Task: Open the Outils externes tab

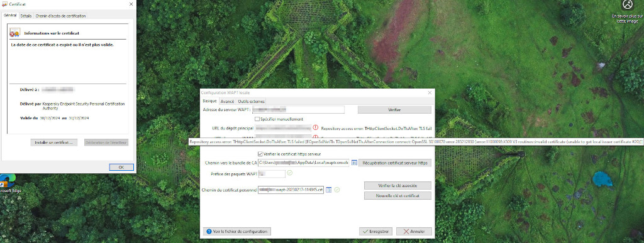Action: pos(252,101)
